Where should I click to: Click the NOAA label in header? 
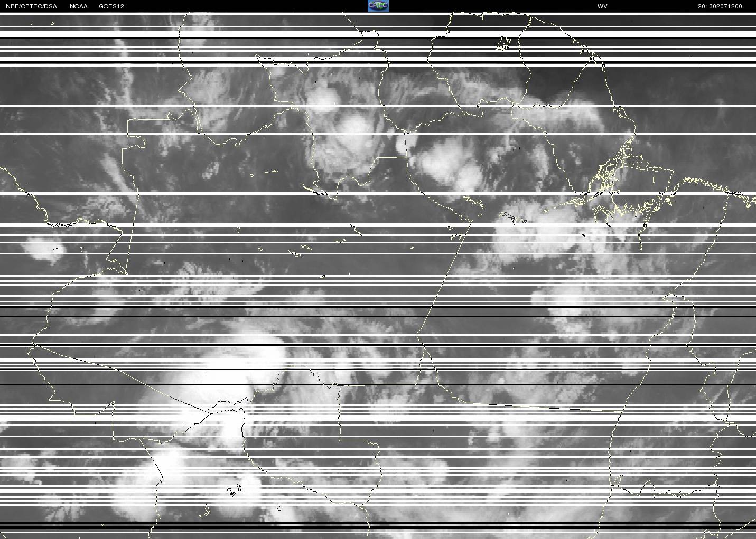pyautogui.click(x=79, y=6)
